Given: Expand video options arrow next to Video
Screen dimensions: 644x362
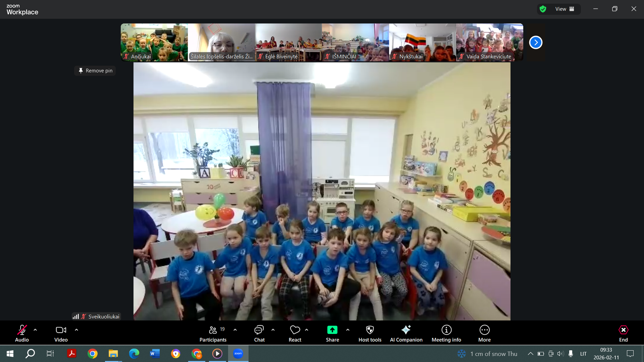Looking at the screenshot, I should (76, 330).
